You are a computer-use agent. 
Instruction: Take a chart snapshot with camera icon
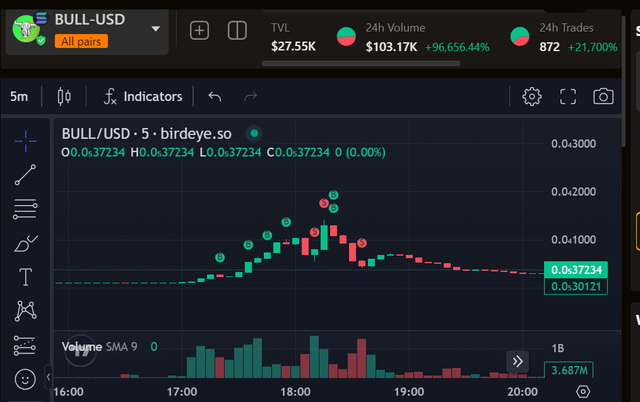[x=603, y=96]
